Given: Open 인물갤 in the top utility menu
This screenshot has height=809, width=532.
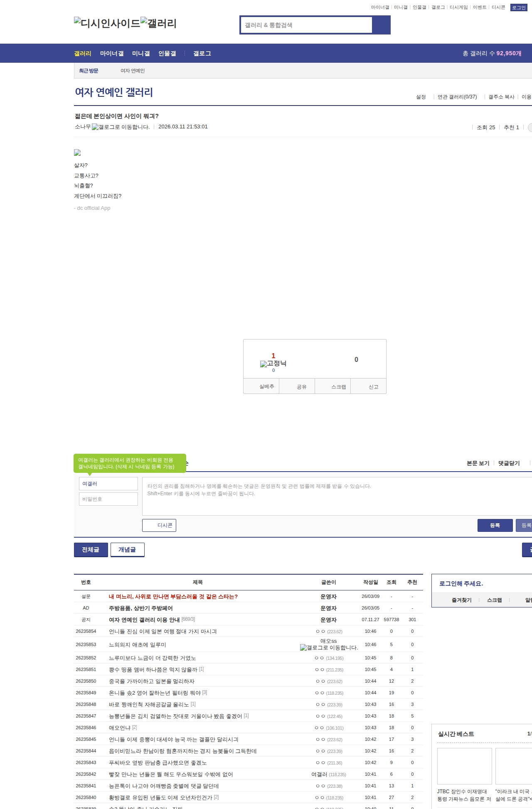Looking at the screenshot, I should pos(419,7).
